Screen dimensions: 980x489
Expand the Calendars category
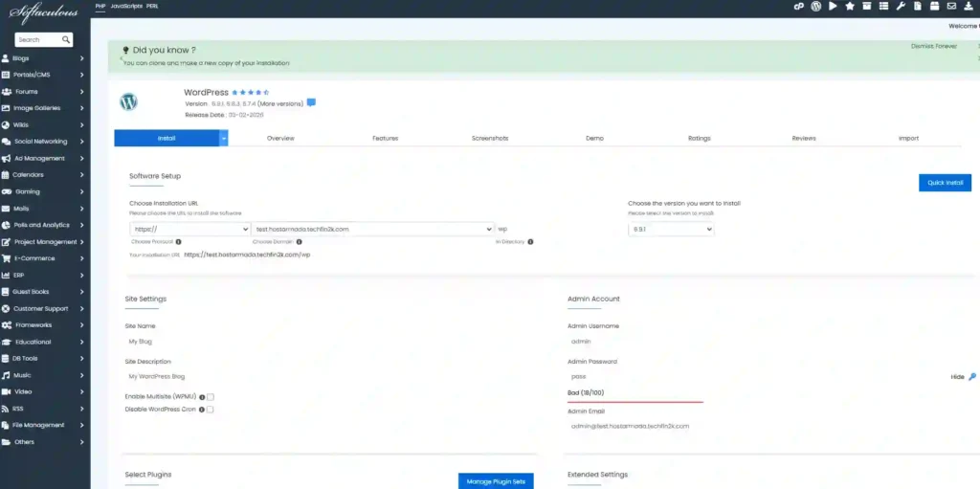pyautogui.click(x=43, y=175)
